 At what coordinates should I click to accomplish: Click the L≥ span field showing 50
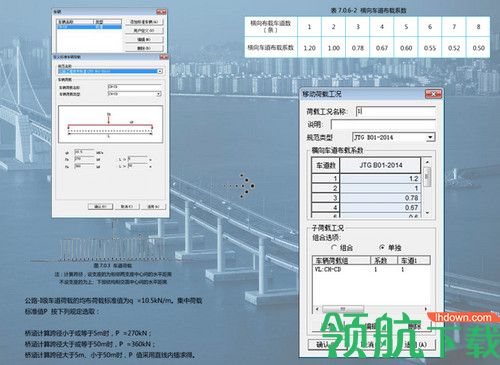coord(137,166)
